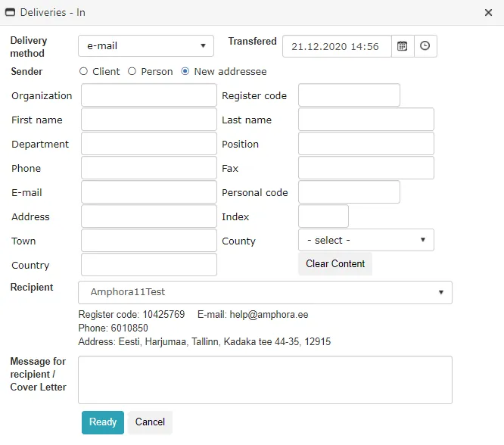Viewport: 504px width, 445px height.
Task: Click the Organization input field
Action: (x=149, y=95)
